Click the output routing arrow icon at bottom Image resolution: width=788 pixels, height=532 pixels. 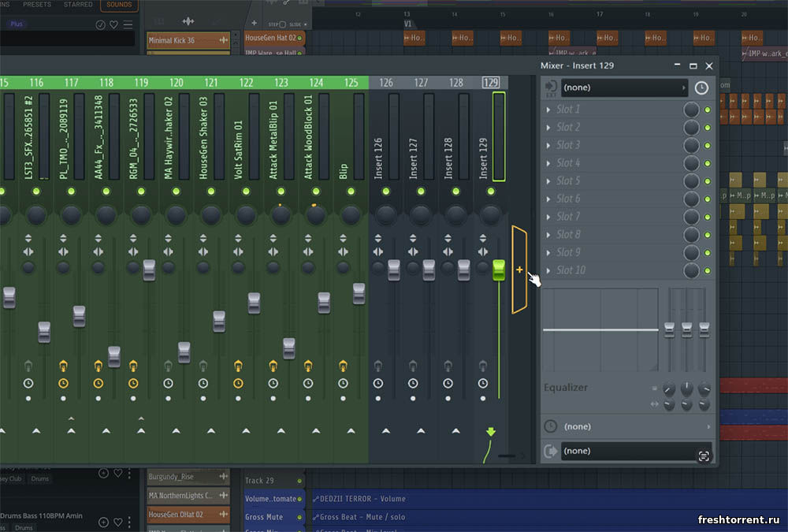click(551, 451)
